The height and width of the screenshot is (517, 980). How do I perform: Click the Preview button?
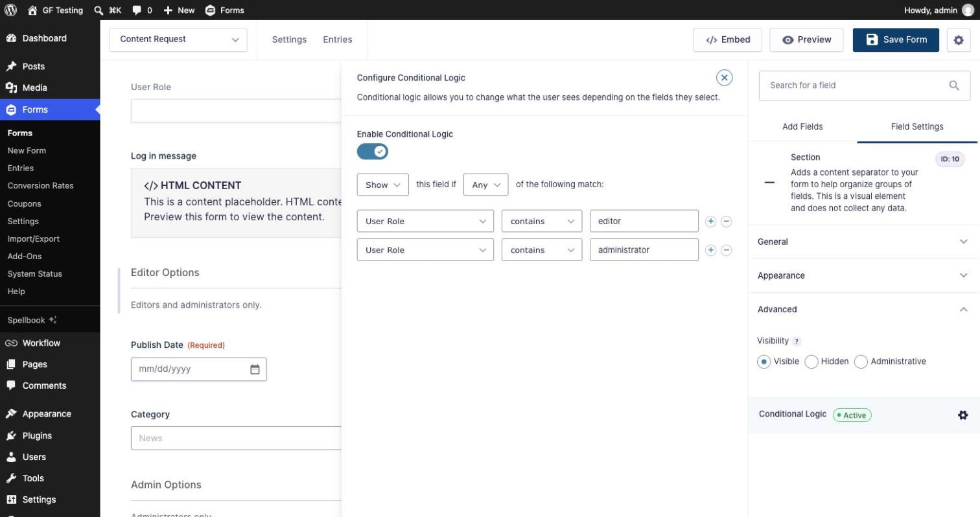[806, 40]
